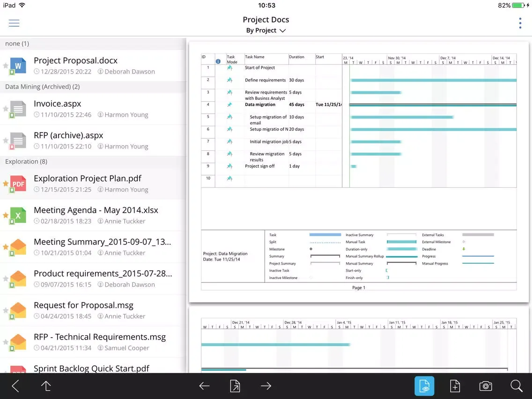Screen dimensions: 532x399
Task: Tap the back chevron in bottom toolbar
Action: (x=15, y=386)
